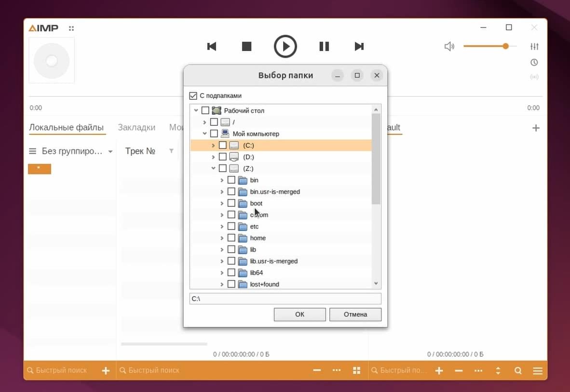Screen dimensions: 570x392
Task: Tick the Мой компьютер checkbox
Action: point(214,134)
